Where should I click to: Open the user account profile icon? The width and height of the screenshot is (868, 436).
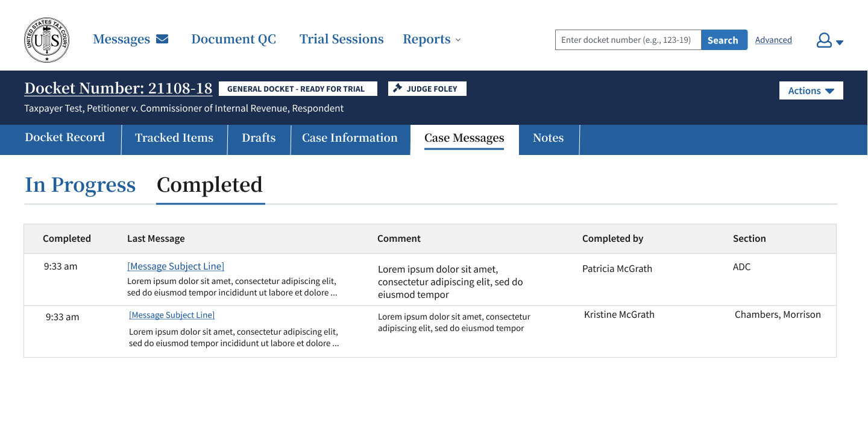(824, 40)
